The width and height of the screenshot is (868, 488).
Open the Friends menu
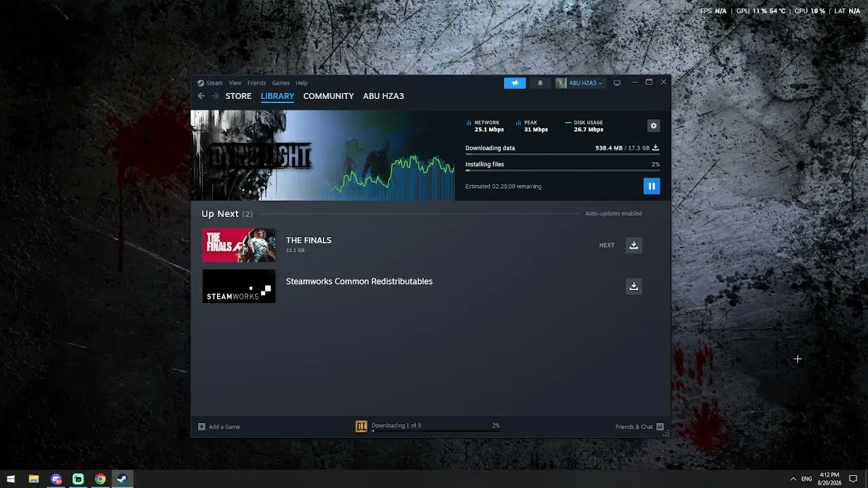pyautogui.click(x=256, y=83)
